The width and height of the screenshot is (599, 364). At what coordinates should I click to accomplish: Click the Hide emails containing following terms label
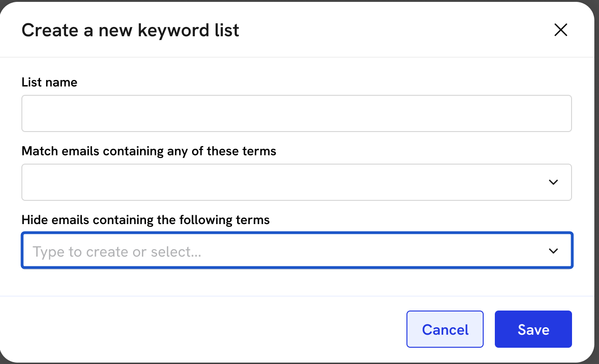click(x=146, y=219)
